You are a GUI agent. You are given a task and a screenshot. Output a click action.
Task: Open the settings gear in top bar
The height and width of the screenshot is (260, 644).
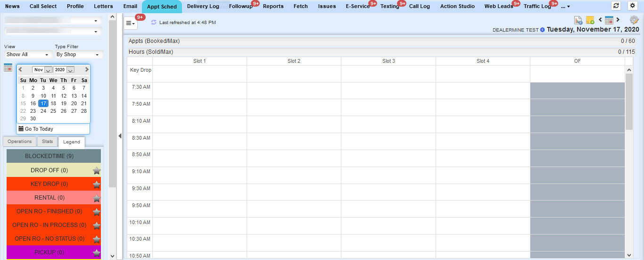pyautogui.click(x=632, y=6)
